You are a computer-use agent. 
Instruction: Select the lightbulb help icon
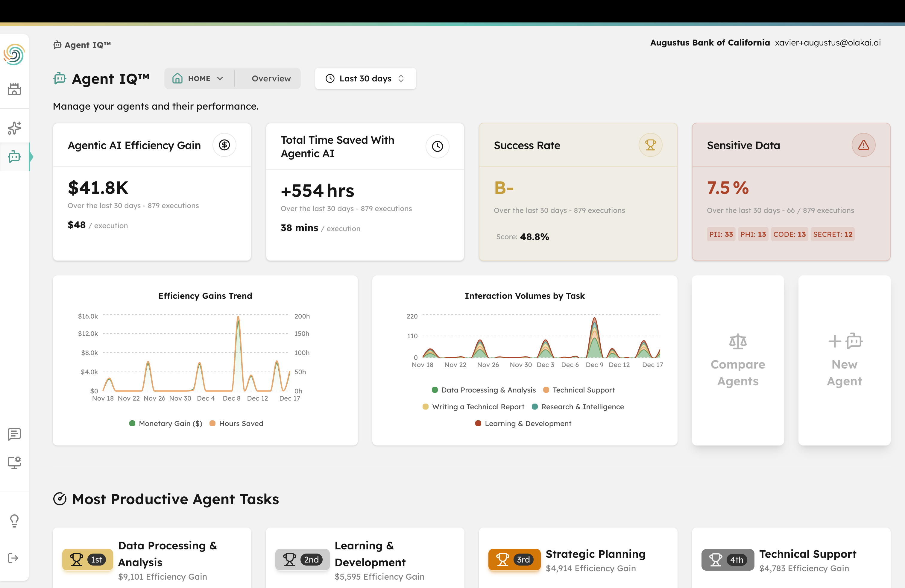pyautogui.click(x=14, y=520)
